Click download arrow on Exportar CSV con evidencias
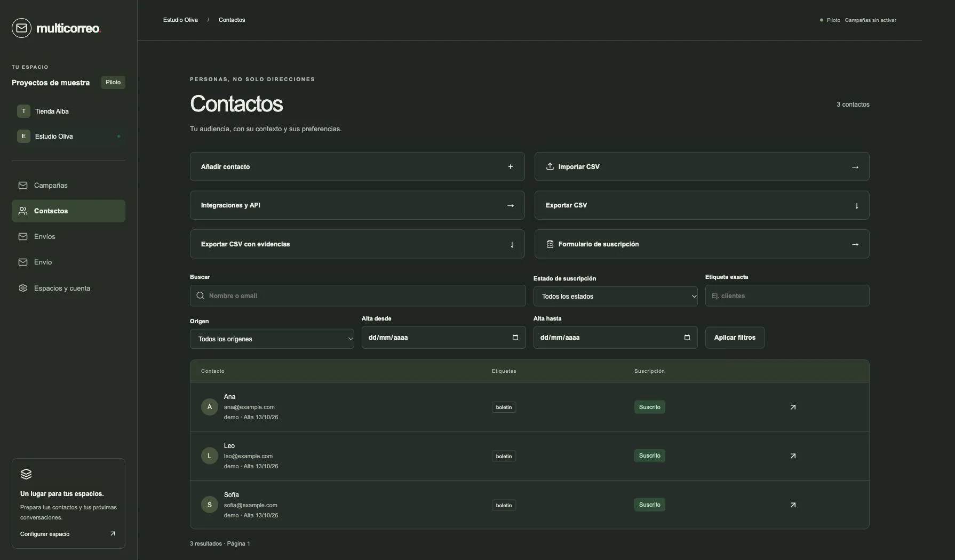955x560 pixels. 512,244
